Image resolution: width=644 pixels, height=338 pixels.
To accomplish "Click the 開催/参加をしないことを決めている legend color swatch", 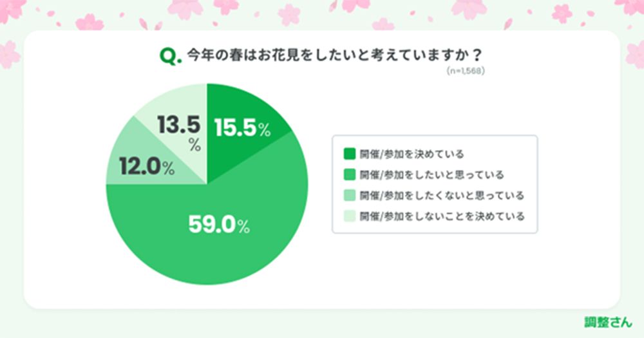I will [350, 216].
